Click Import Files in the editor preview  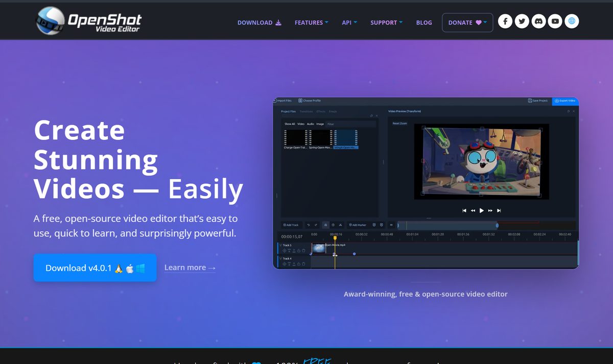(x=282, y=101)
